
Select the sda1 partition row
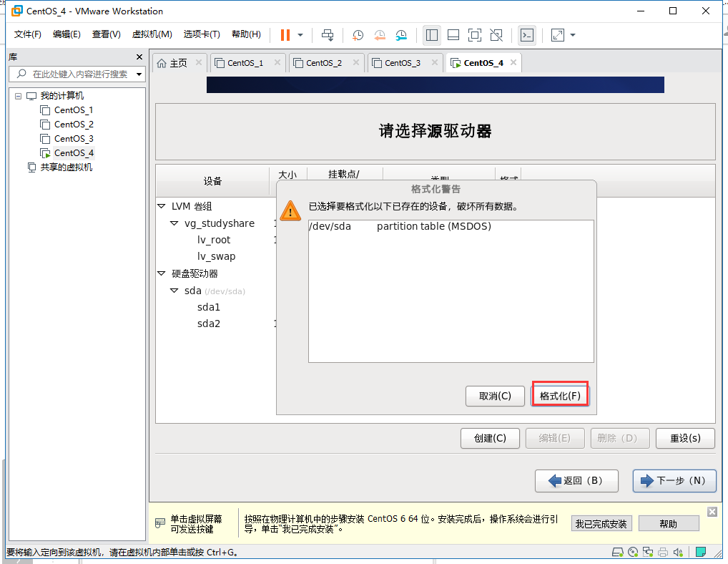point(209,307)
